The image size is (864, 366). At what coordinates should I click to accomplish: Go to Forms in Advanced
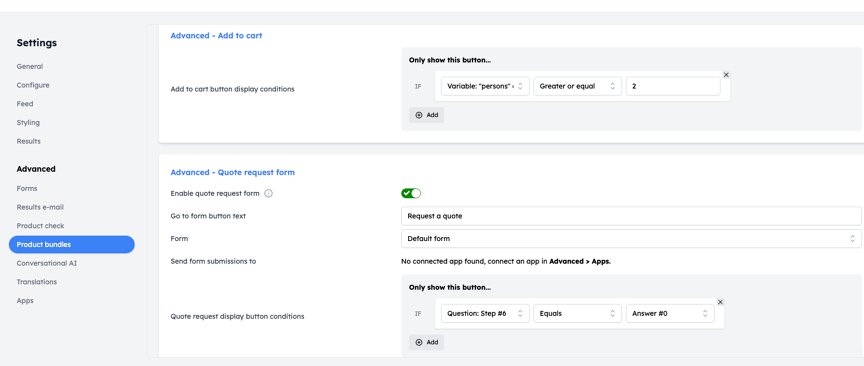(27, 189)
